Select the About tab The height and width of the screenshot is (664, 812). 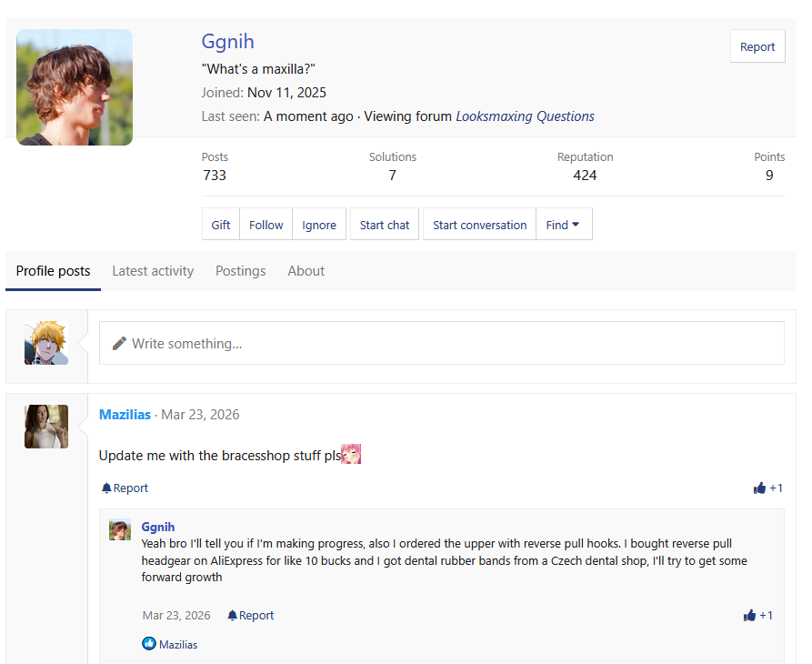coord(306,271)
